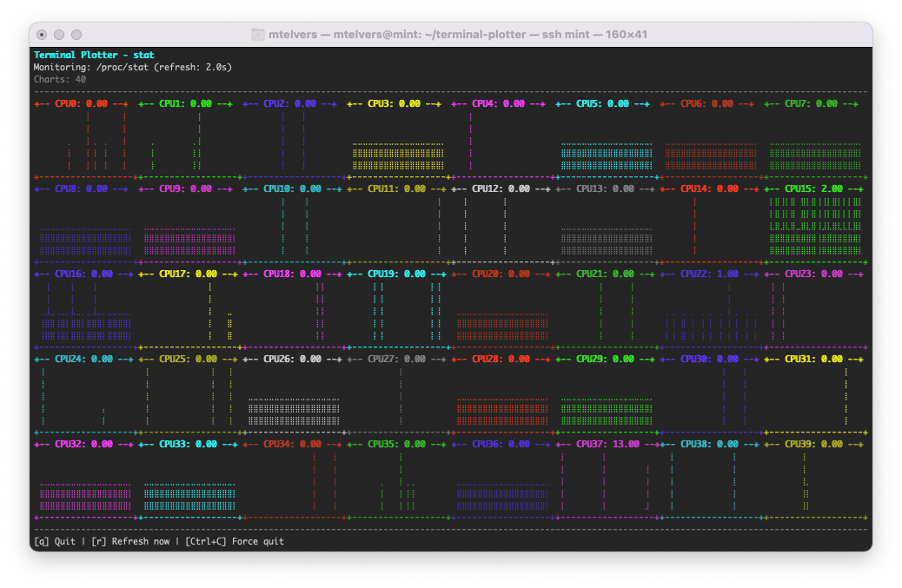Click the CPU2: 0.00 chart label
902x588 pixels.
pos(290,104)
